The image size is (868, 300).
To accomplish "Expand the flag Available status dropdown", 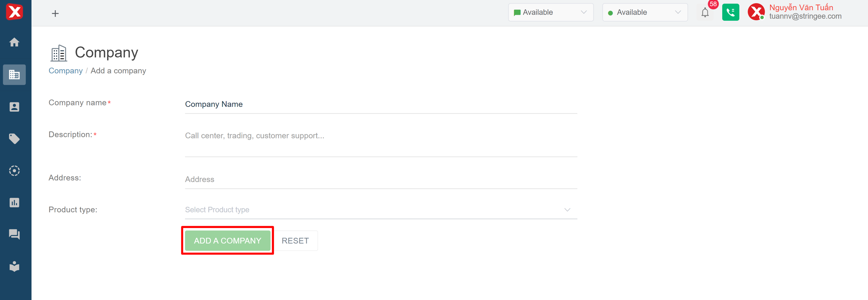I will [x=550, y=12].
